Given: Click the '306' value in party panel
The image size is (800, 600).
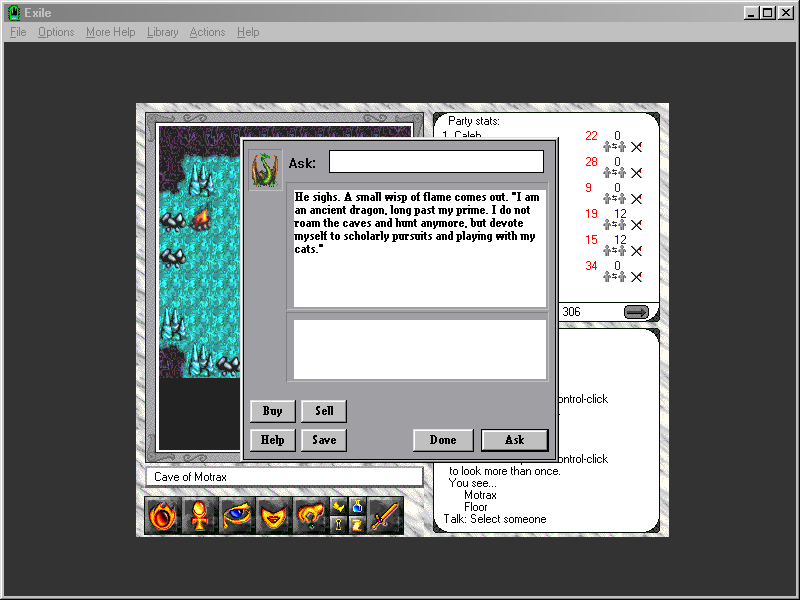Looking at the screenshot, I should (x=571, y=312).
